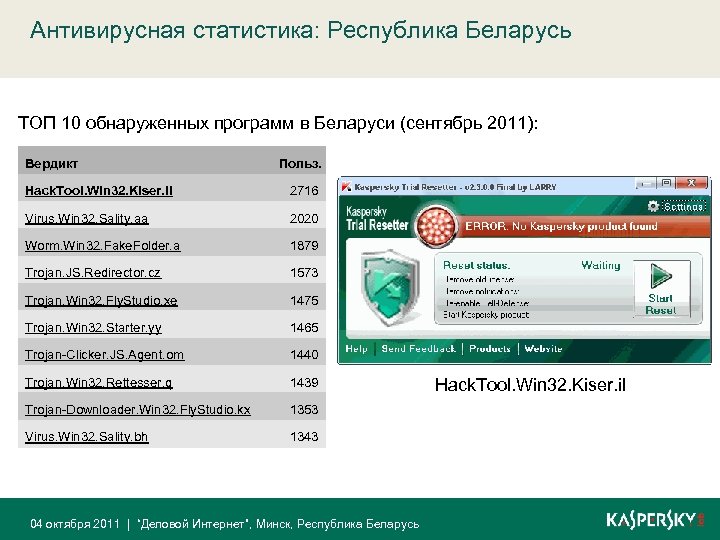
Task: Select the count value 1475
Action: point(304,300)
